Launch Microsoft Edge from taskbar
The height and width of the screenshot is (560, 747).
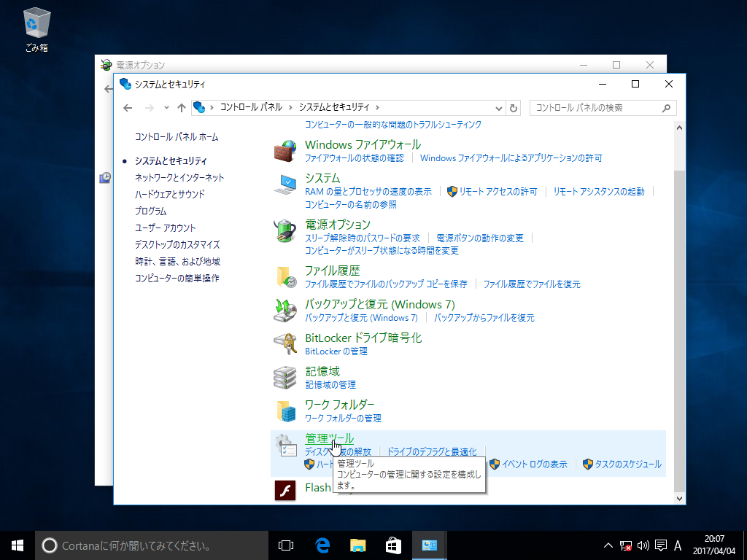point(322,545)
